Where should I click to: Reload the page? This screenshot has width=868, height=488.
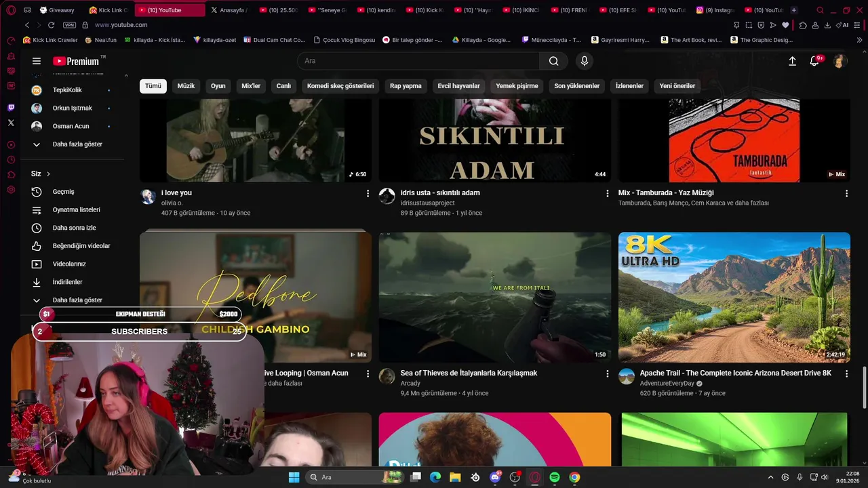click(51, 25)
